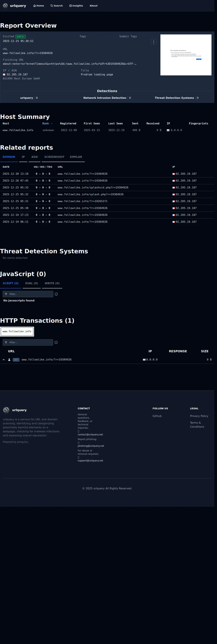Click the funnel icon in the JavaScript filter
This screenshot has height=644, width=217.
[6, 294]
